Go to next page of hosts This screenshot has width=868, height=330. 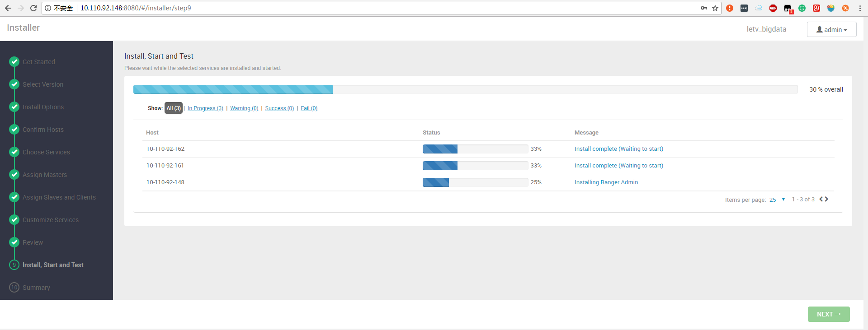826,199
